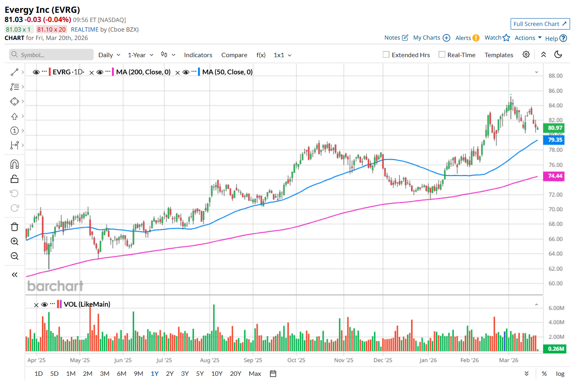
Task: Switch to dark mode moon icon
Action: tap(558, 54)
